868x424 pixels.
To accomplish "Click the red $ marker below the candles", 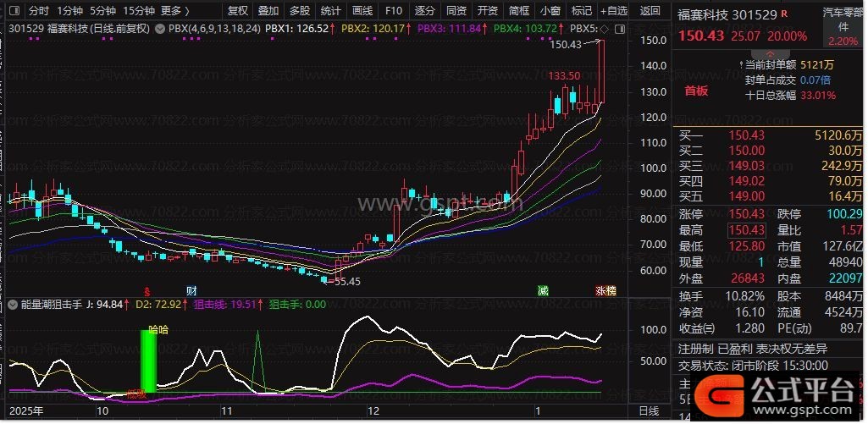I will (x=147, y=290).
